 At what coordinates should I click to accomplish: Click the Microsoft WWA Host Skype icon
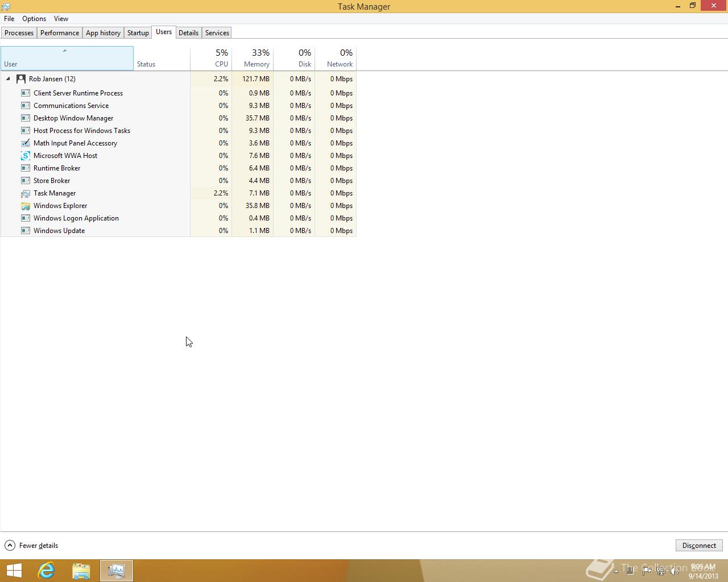tap(26, 156)
